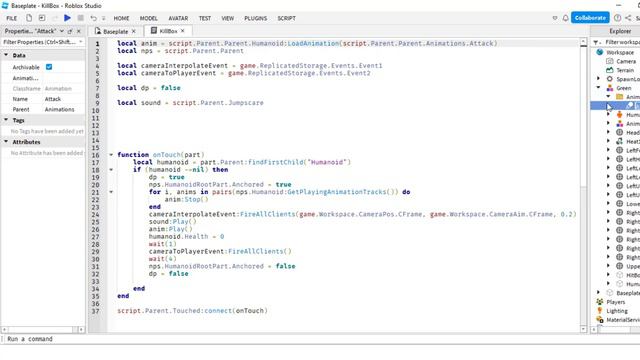Screen dimensions: 640x360
Task: Switch to the VIEW ribbon tab
Action: (228, 18)
